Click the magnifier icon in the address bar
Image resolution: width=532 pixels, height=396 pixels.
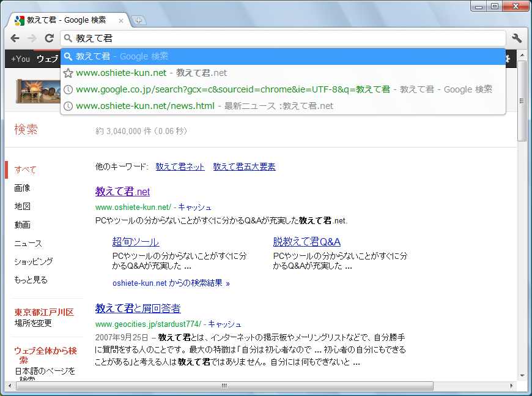[x=68, y=38]
